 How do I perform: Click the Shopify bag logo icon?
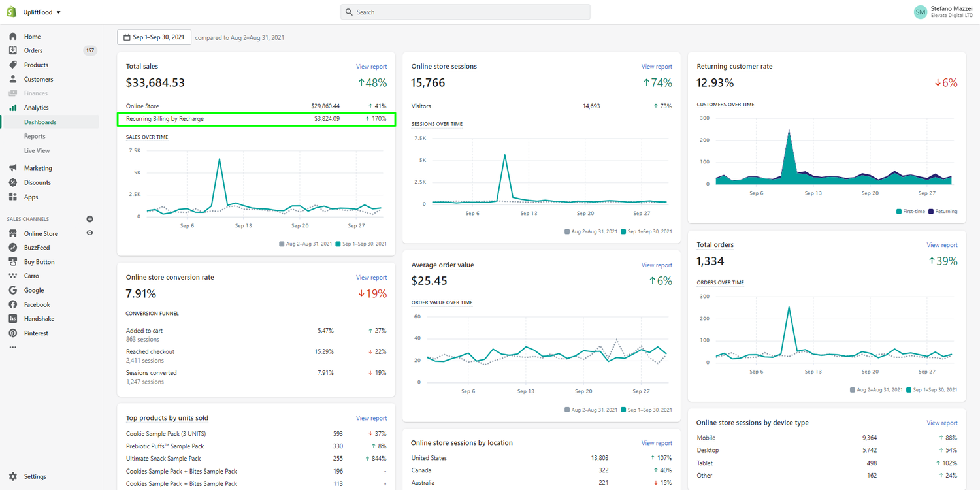pyautogui.click(x=12, y=12)
